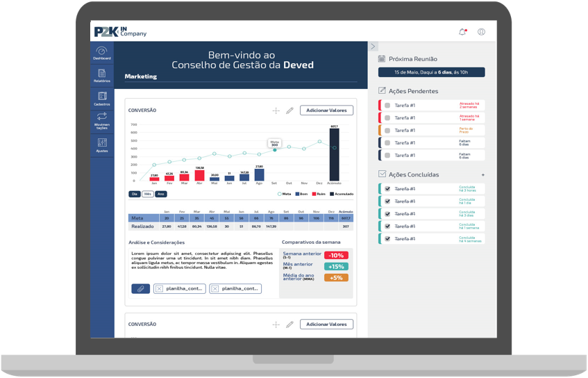
Task: Click the P2K In Company logo
Action: click(x=120, y=32)
